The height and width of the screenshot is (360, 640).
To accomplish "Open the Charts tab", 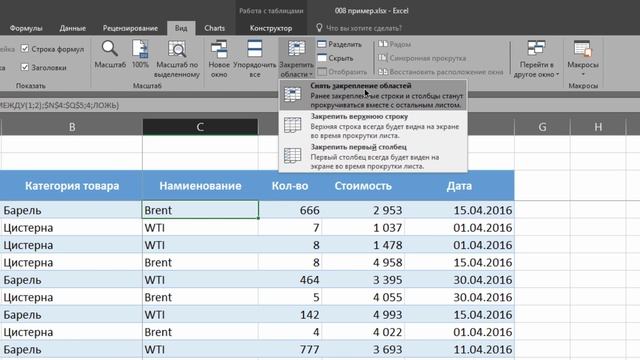I will click(215, 28).
